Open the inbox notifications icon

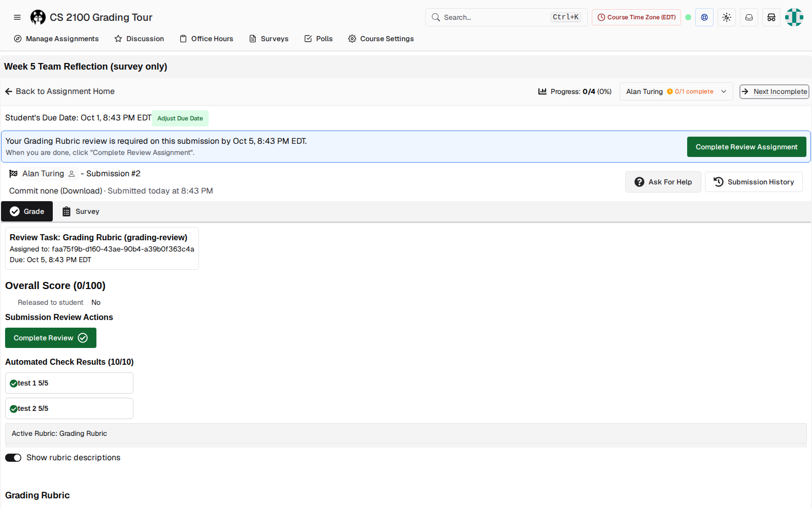click(x=749, y=17)
